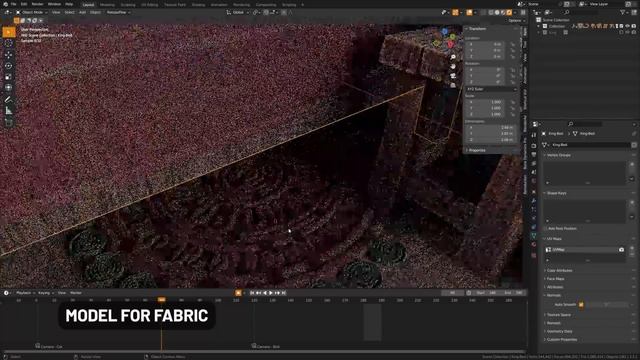Viewport: 640px width, 360px height.
Task: Select the Select Box tool in viewport toolbar
Action: coord(9,32)
